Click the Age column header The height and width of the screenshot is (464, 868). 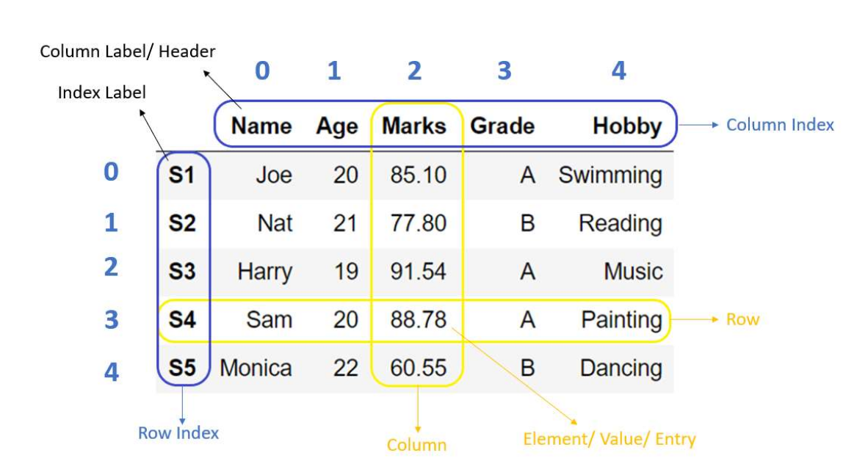point(337,126)
